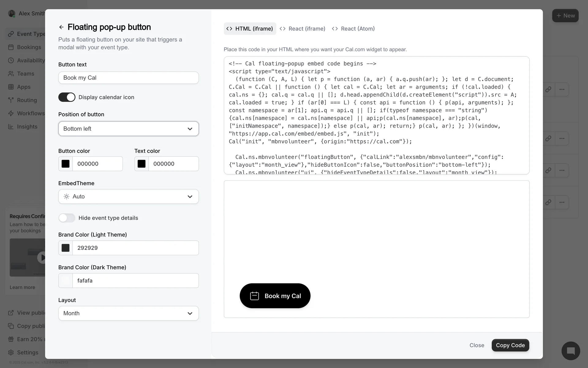Open Brand Color Light Theme swatch
This screenshot has height=368, width=588.
[66, 248]
